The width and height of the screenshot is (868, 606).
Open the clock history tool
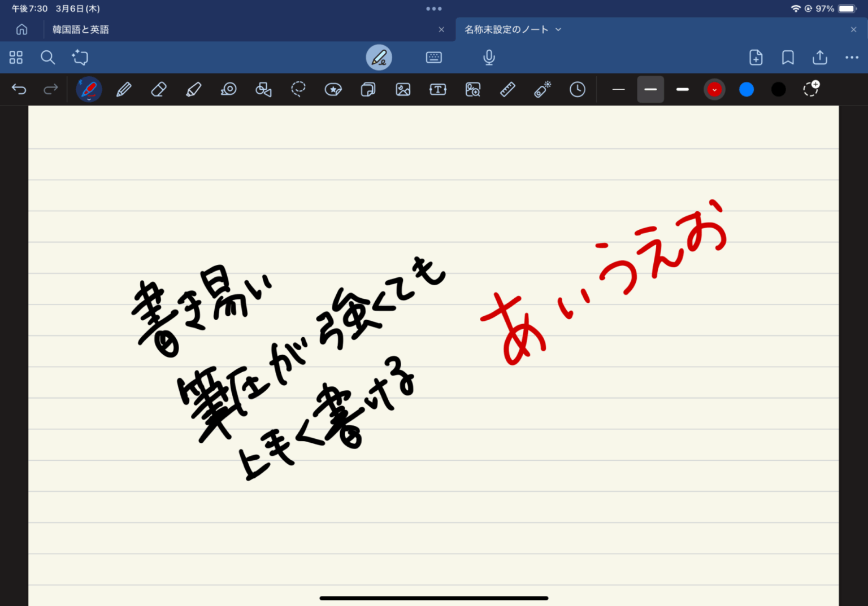[578, 89]
